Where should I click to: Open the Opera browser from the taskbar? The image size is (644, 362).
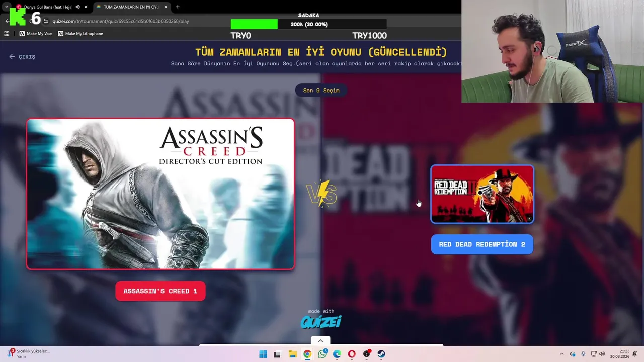(352, 354)
